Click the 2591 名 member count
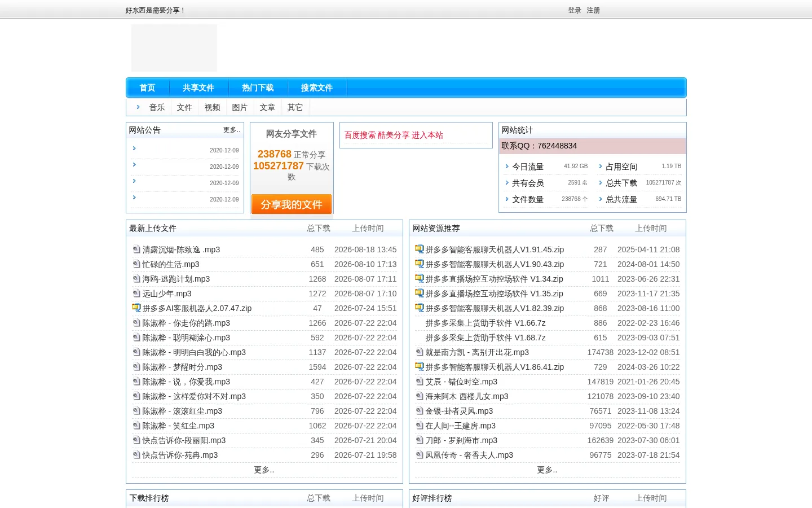The width and height of the screenshot is (812, 508). (577, 183)
